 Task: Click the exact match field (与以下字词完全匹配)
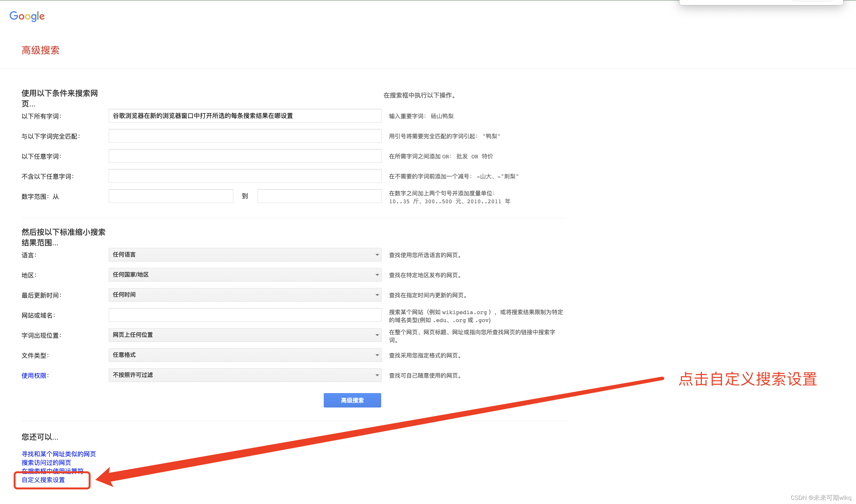pos(244,136)
